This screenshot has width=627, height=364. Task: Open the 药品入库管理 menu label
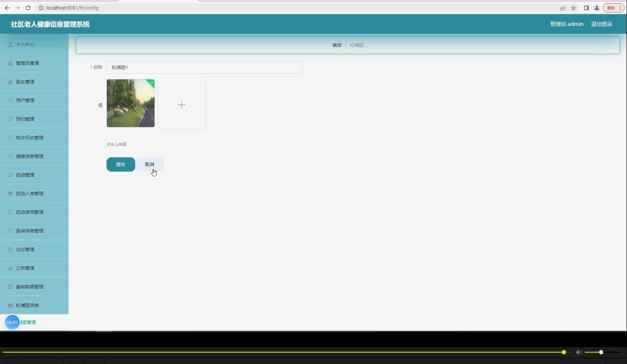coord(30,194)
